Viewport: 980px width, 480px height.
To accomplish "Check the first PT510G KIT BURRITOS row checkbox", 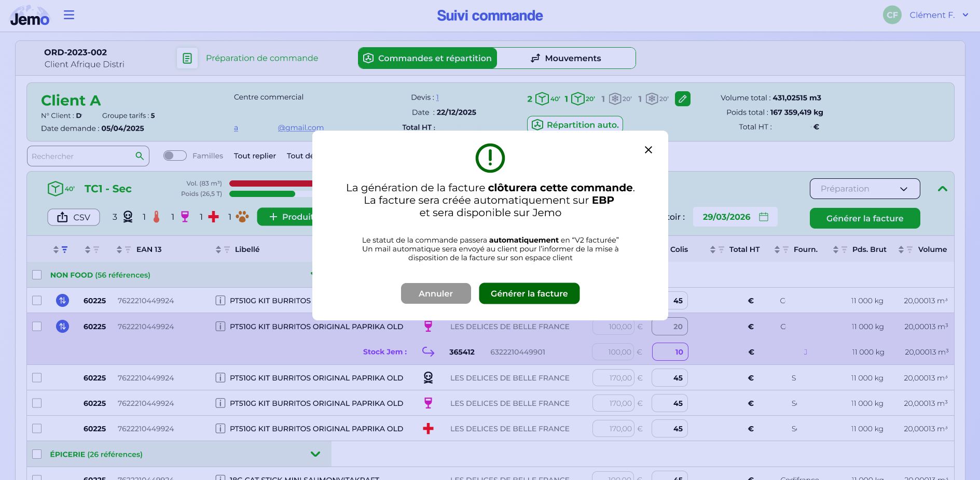I will click(x=37, y=300).
